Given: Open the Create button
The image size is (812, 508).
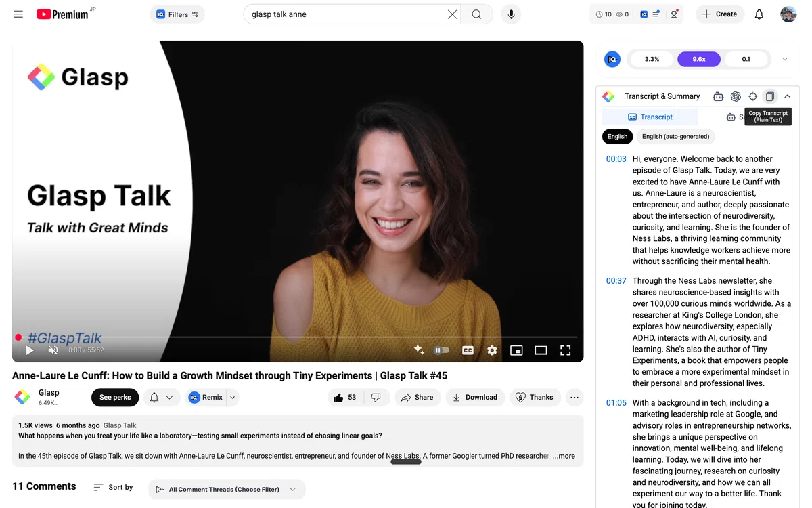Looking at the screenshot, I should pyautogui.click(x=720, y=14).
